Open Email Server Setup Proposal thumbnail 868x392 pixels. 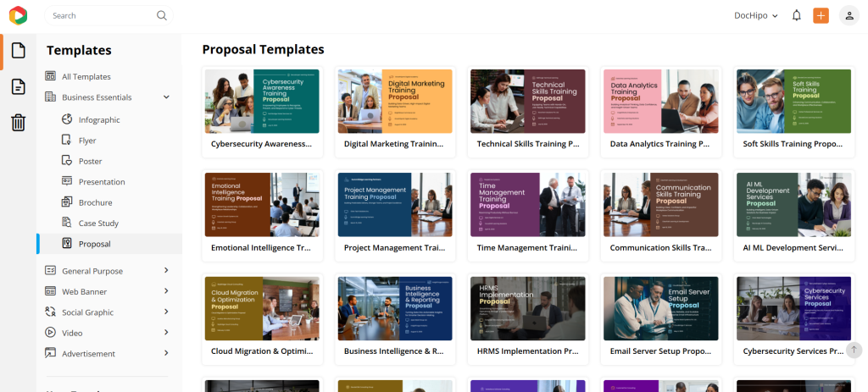coord(661,308)
